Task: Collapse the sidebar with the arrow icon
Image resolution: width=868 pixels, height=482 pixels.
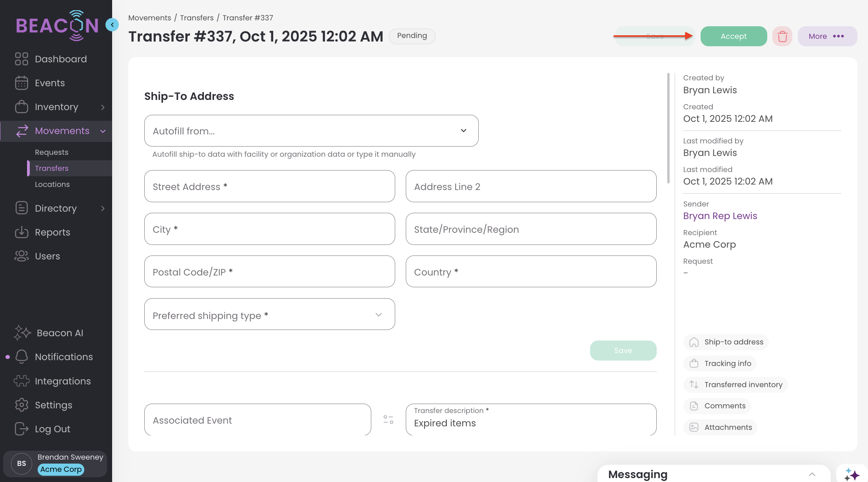Action: pyautogui.click(x=112, y=25)
